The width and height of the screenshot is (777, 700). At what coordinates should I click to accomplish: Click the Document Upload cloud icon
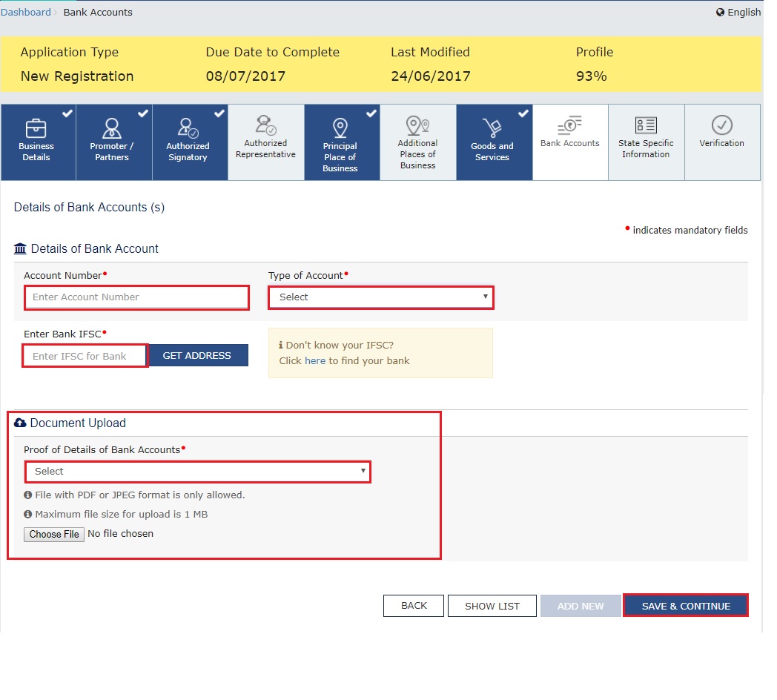(21, 423)
